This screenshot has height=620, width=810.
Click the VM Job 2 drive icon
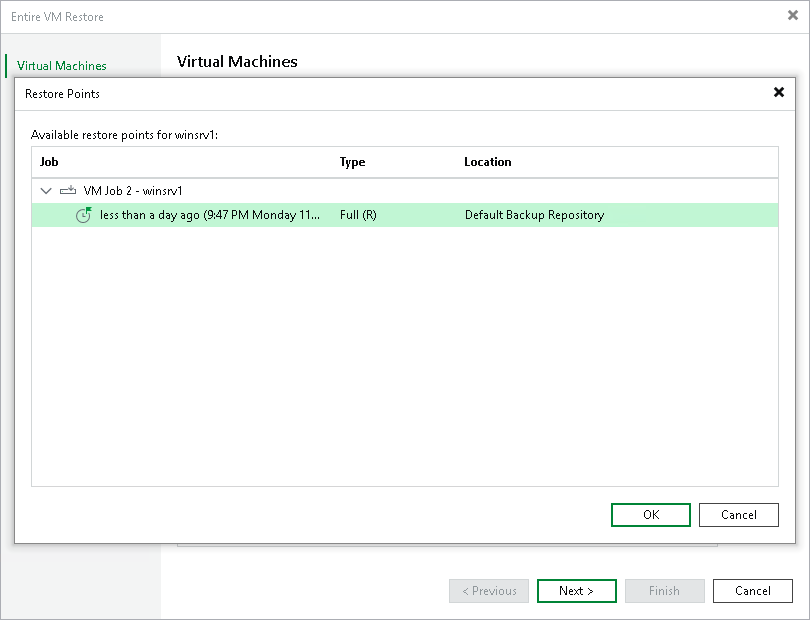(x=68, y=190)
